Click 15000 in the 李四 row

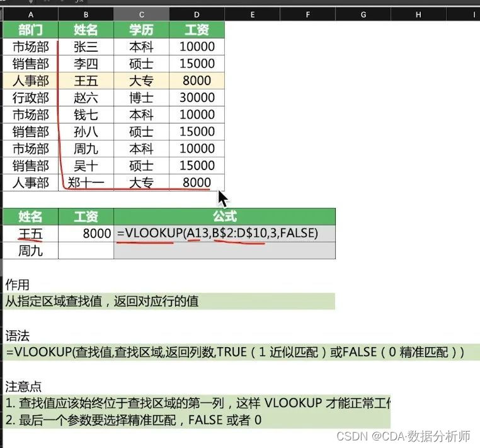point(197,64)
